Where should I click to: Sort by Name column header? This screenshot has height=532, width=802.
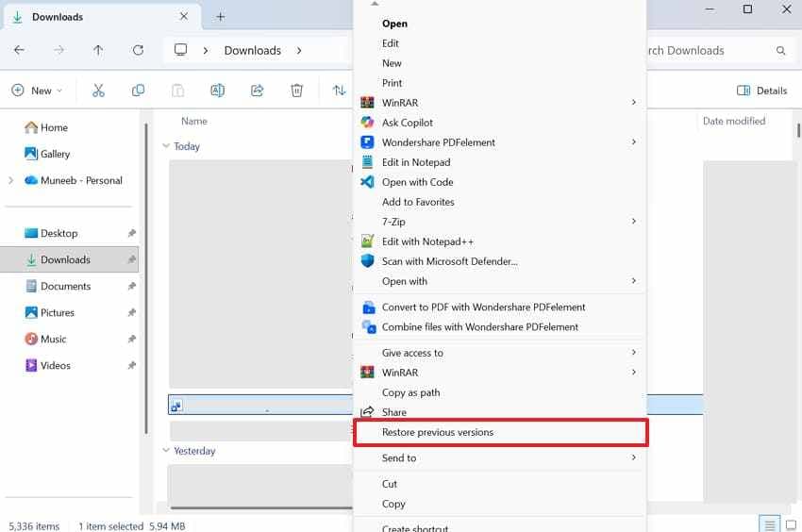[193, 122]
